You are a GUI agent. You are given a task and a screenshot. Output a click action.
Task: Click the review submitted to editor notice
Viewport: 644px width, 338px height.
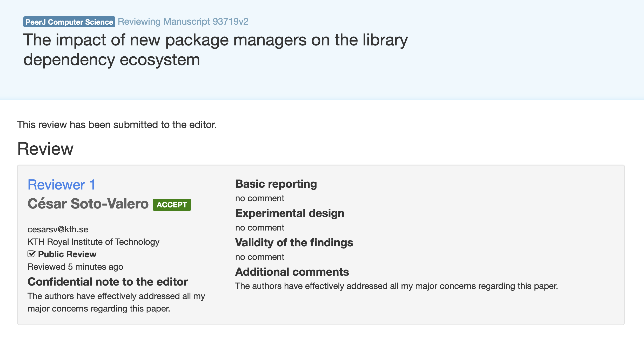coord(117,125)
